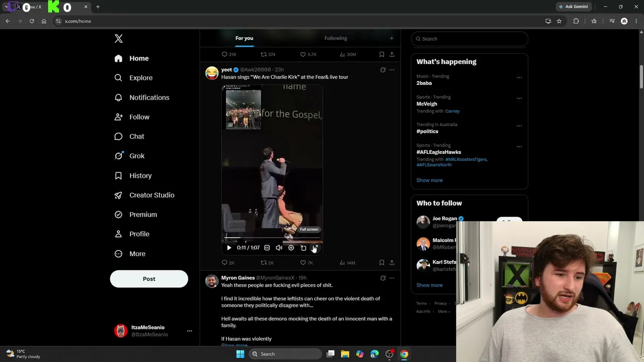Open Grok actions on yeet's post
This screenshot has width=644, height=362.
click(383, 70)
